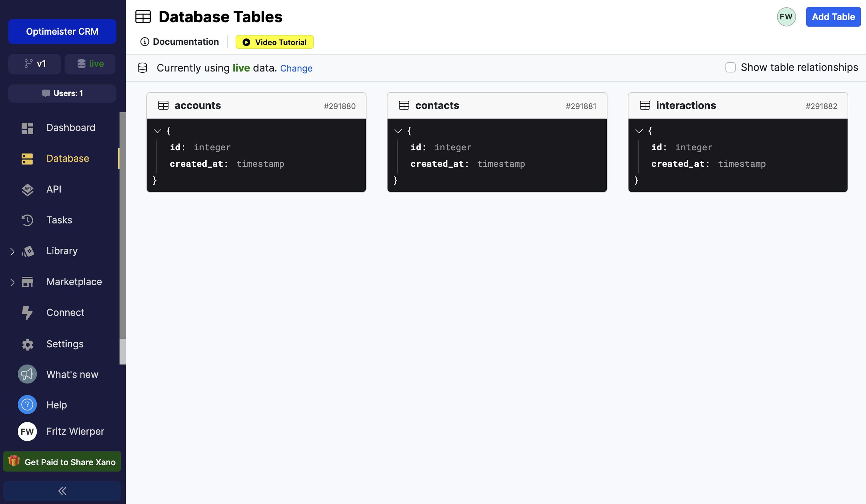Expand the Library menu chevron

click(x=12, y=252)
